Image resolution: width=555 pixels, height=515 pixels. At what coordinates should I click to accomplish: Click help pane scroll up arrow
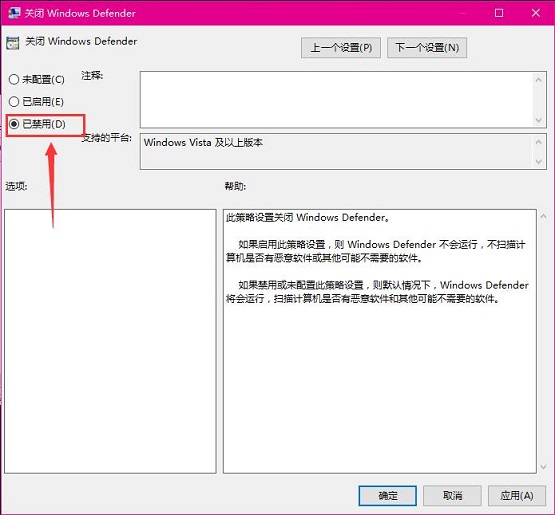pos(543,216)
